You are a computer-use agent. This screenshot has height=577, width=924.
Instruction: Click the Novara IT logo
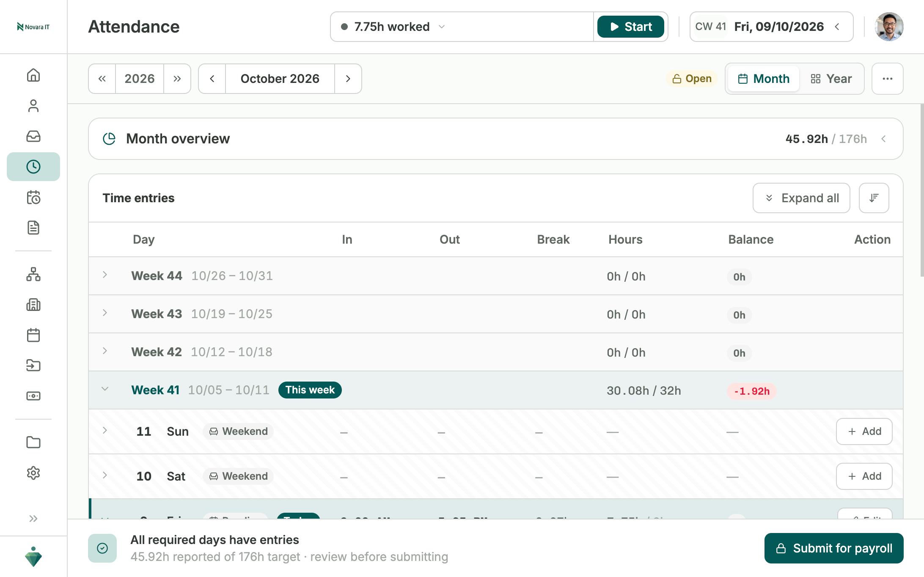pos(33,27)
